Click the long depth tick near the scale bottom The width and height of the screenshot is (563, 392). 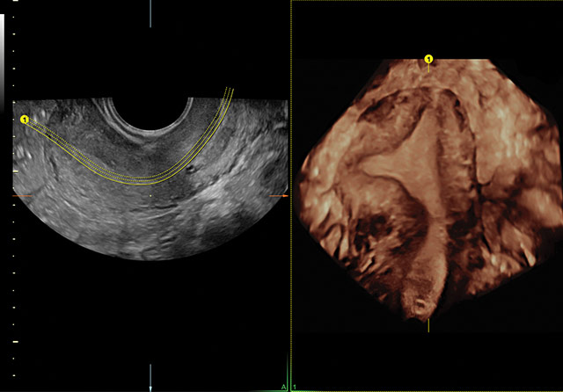[x=14, y=340]
